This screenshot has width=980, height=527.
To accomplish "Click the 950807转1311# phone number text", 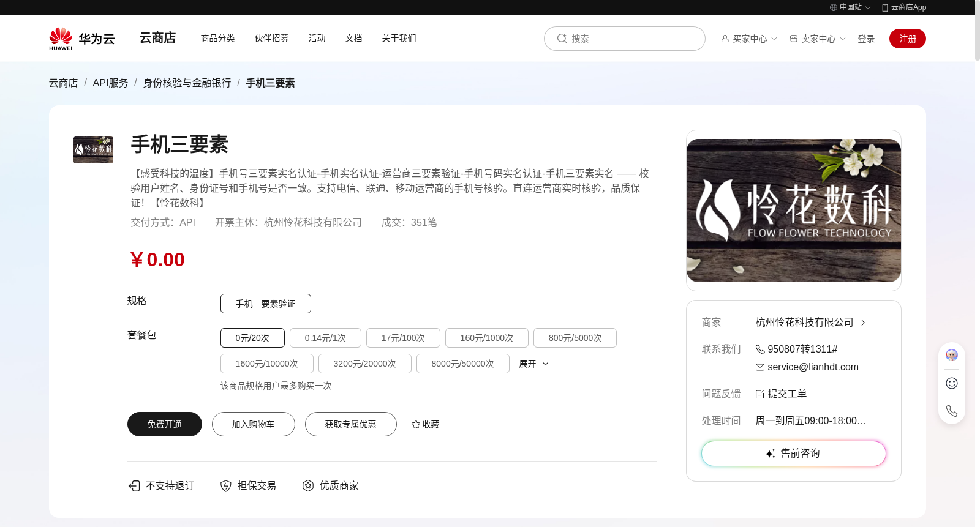I will (x=802, y=349).
